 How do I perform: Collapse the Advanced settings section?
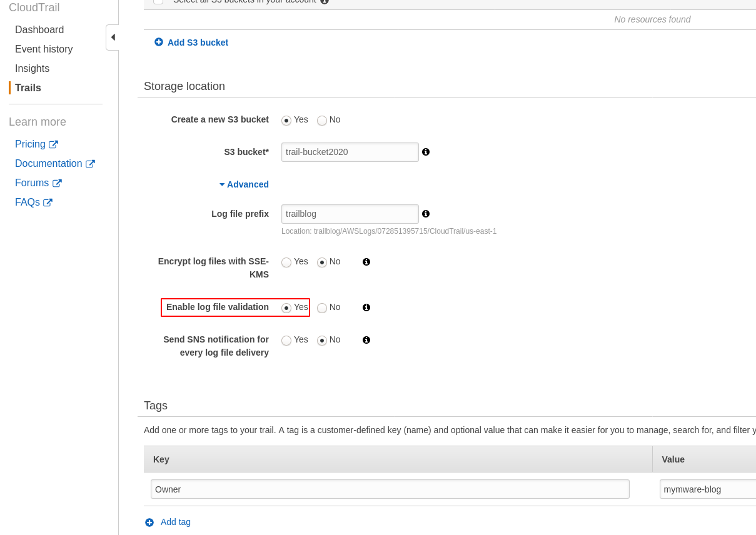coord(244,184)
